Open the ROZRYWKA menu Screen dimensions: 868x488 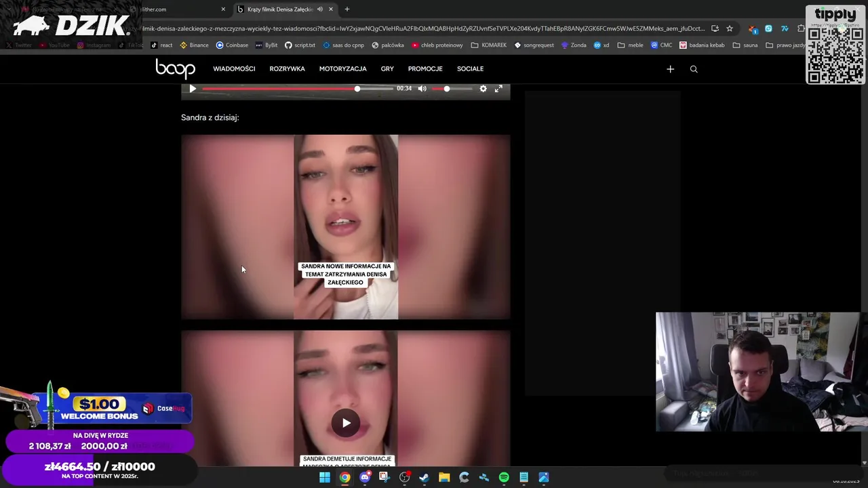(287, 69)
